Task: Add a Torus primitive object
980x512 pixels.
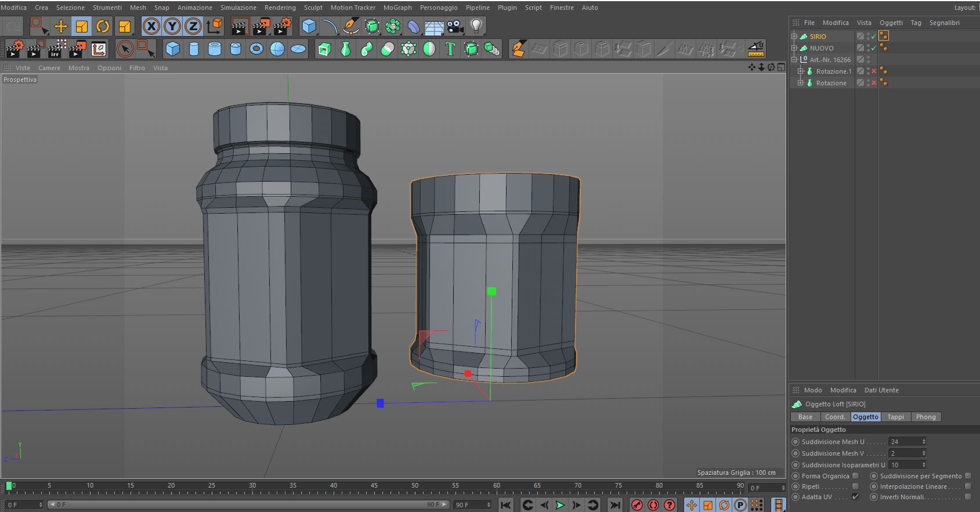Action: tap(256, 49)
